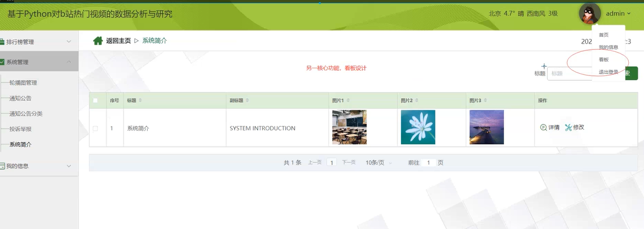Image resolution: width=644 pixels, height=229 pixels.
Task: Sort by 标题 column arrows
Action: (x=140, y=100)
